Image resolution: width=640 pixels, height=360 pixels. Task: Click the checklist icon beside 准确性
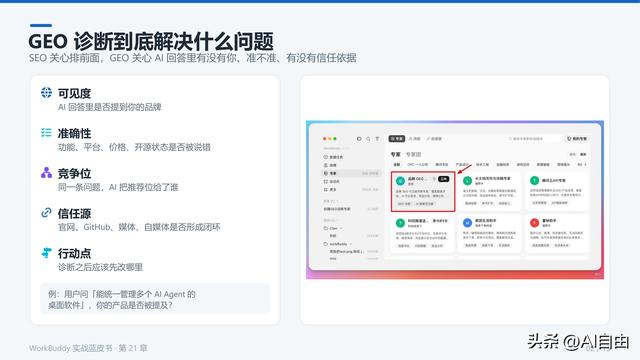tap(47, 132)
